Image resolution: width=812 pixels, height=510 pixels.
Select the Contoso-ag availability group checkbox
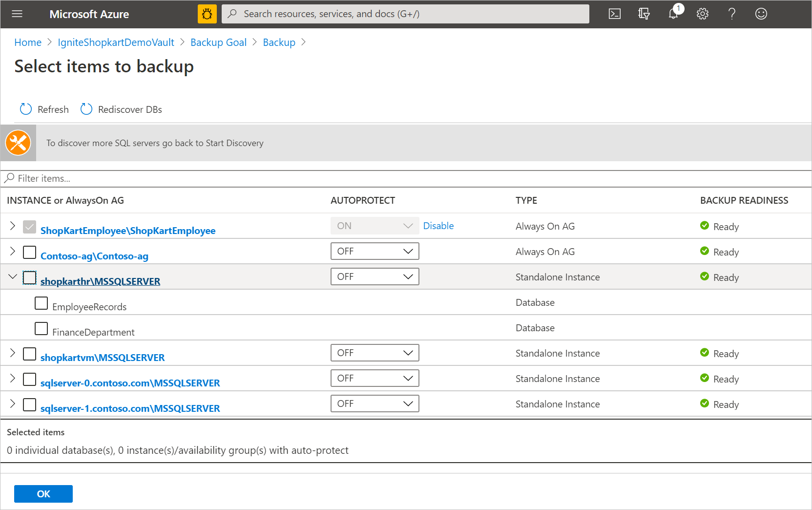[x=29, y=252]
